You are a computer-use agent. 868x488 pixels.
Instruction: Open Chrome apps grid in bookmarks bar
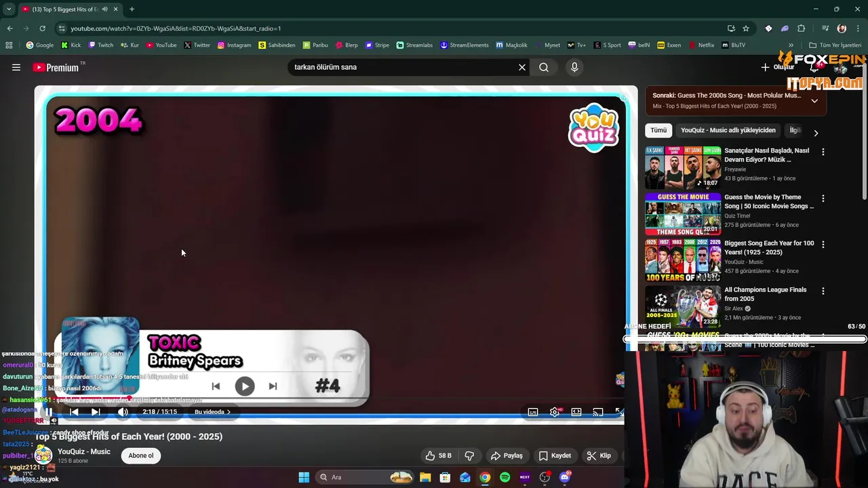9,45
